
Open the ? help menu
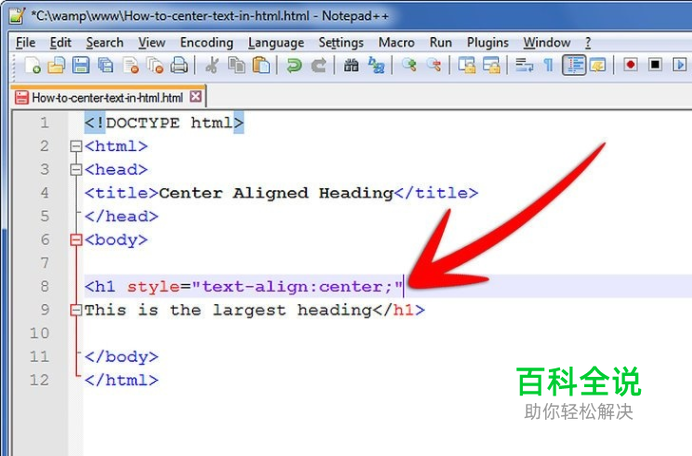[x=588, y=43]
